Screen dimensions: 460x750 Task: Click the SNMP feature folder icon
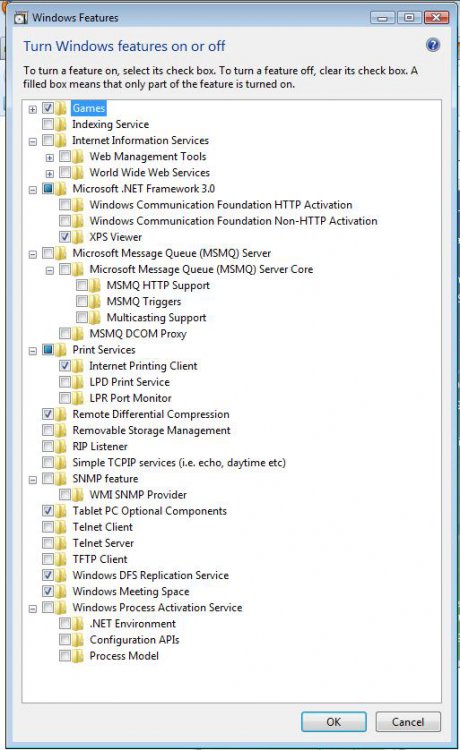(x=61, y=478)
